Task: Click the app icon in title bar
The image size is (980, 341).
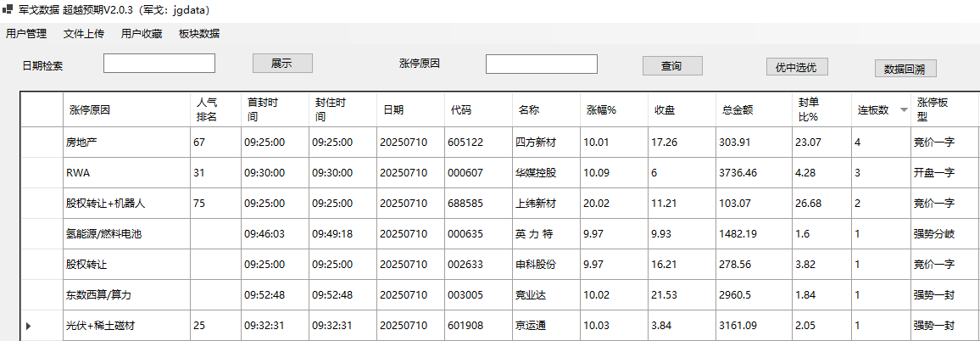Action: pyautogui.click(x=8, y=10)
